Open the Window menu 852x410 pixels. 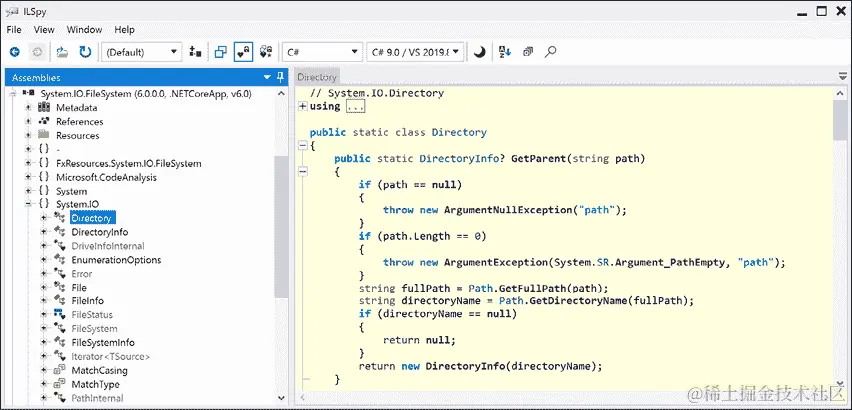[84, 30]
